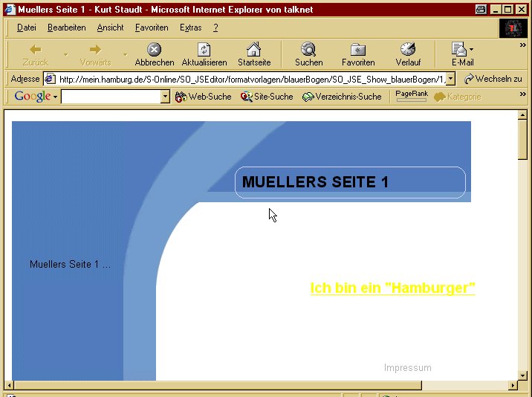Click the Abbrechen (stop) toolbar icon
This screenshot has width=532, height=397.
(154, 50)
